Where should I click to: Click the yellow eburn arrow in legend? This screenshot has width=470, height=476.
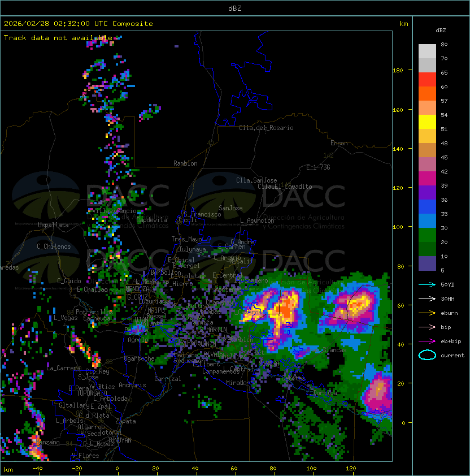coord(427,313)
